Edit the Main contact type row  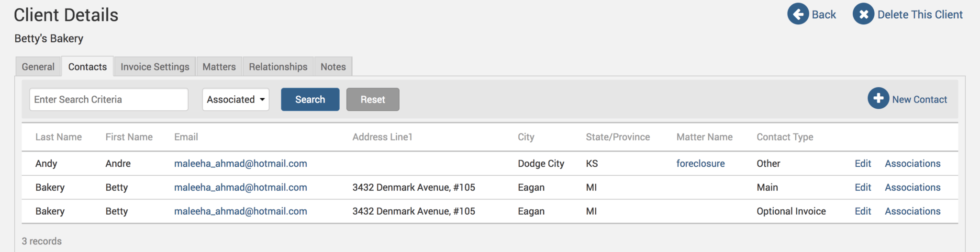[x=863, y=188]
